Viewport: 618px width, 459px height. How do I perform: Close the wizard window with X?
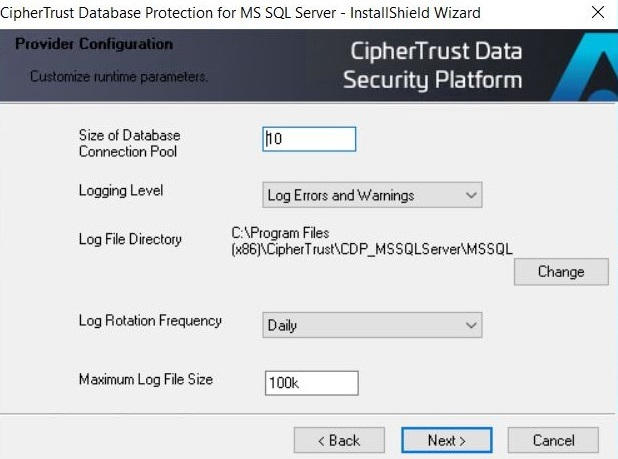pos(598,12)
